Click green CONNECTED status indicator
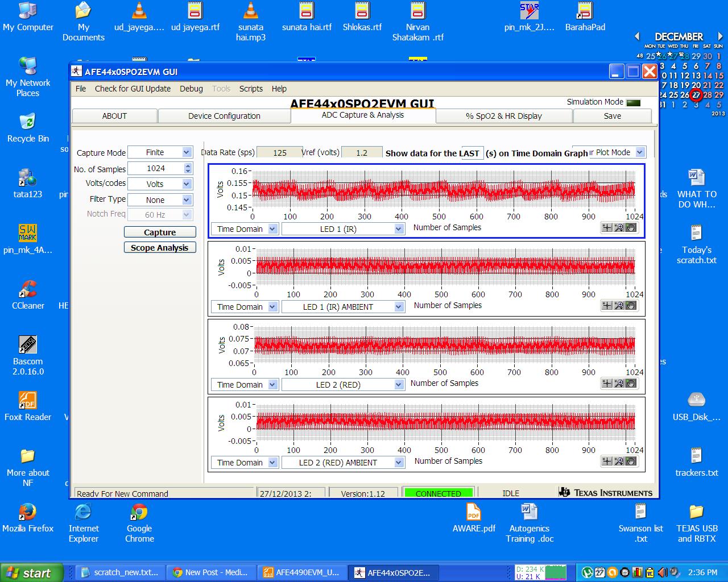Image resolution: width=728 pixels, height=582 pixels. click(x=438, y=493)
